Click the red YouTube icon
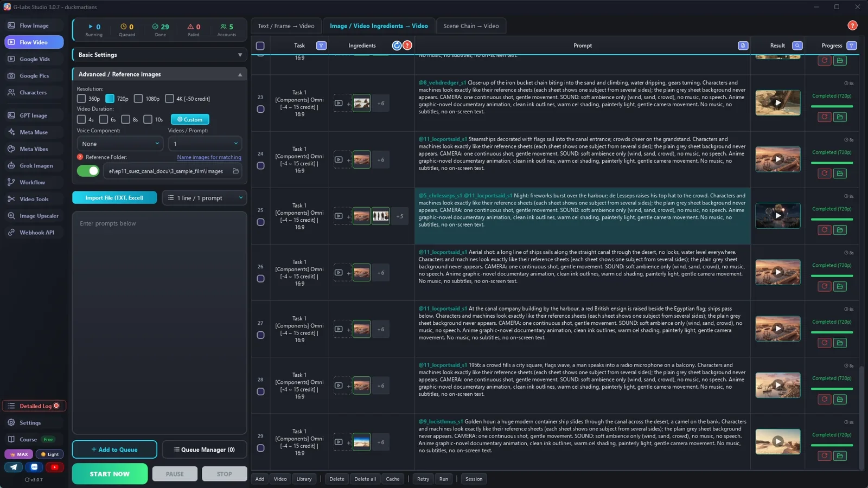 coord(54,467)
